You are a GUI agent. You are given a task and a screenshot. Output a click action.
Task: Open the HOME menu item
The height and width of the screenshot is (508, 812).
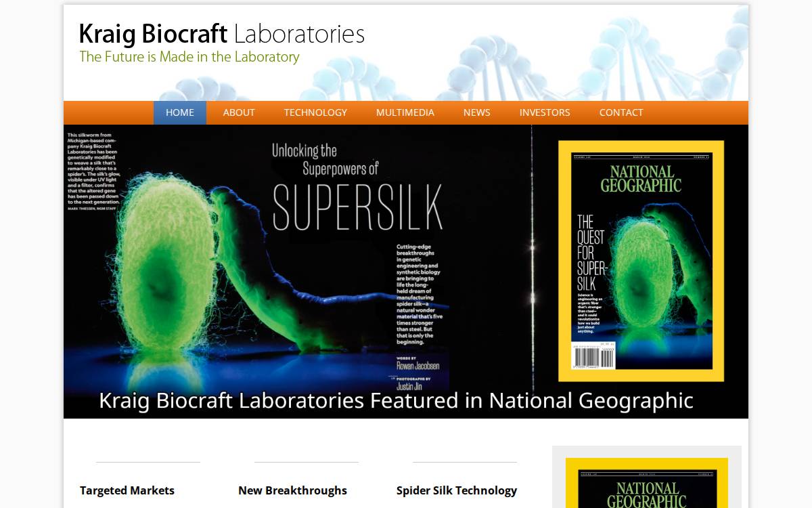(180, 112)
